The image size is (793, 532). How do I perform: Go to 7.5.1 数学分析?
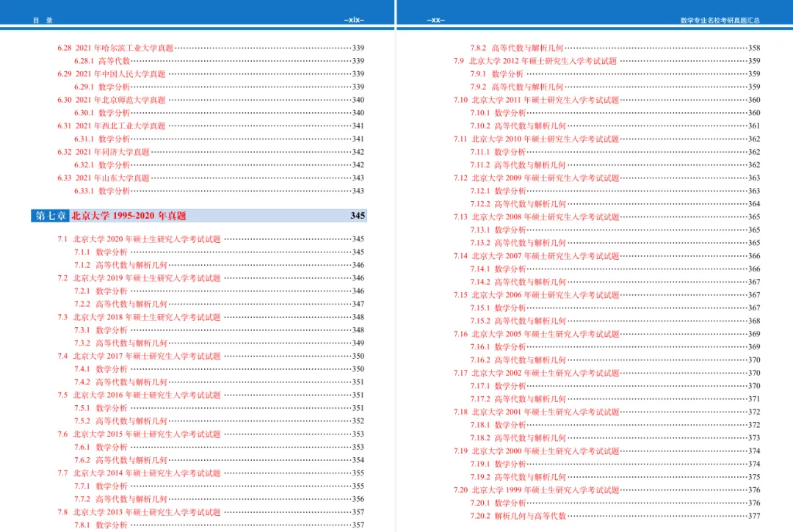click(x=219, y=408)
